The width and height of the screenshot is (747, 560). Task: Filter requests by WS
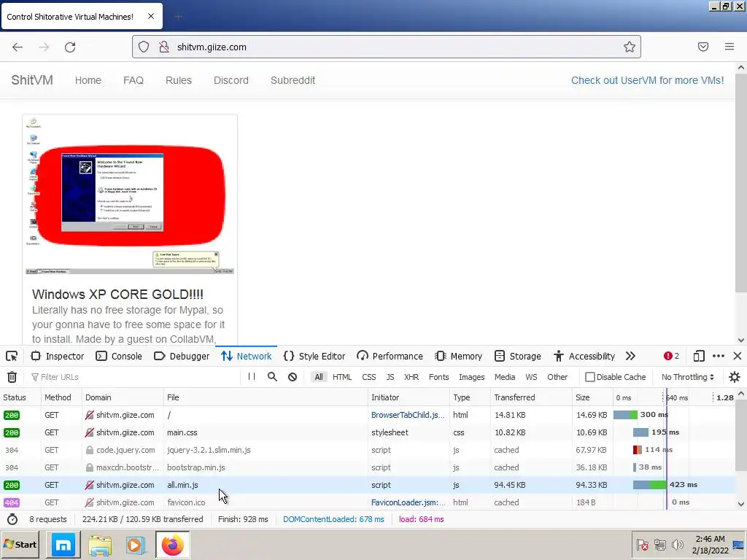point(531,377)
